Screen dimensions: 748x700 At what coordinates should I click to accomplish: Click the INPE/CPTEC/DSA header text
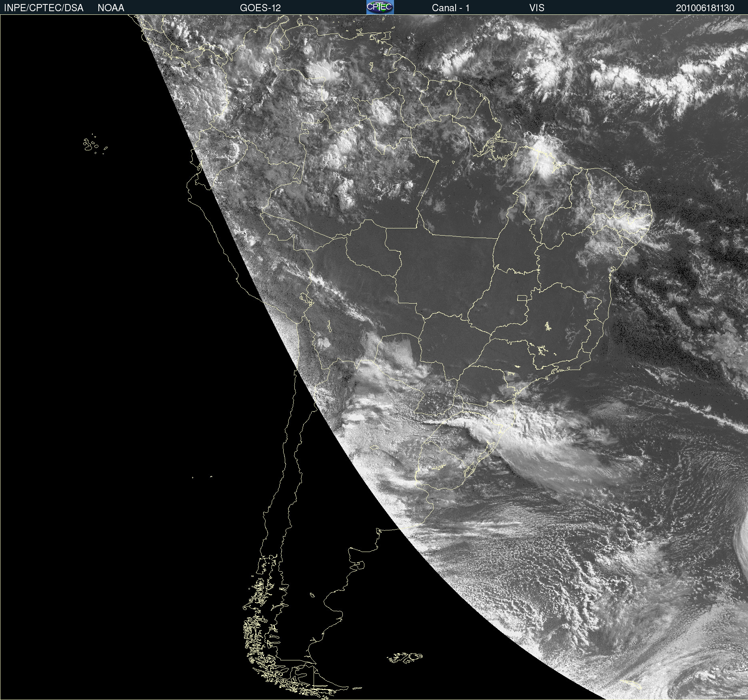pos(44,8)
